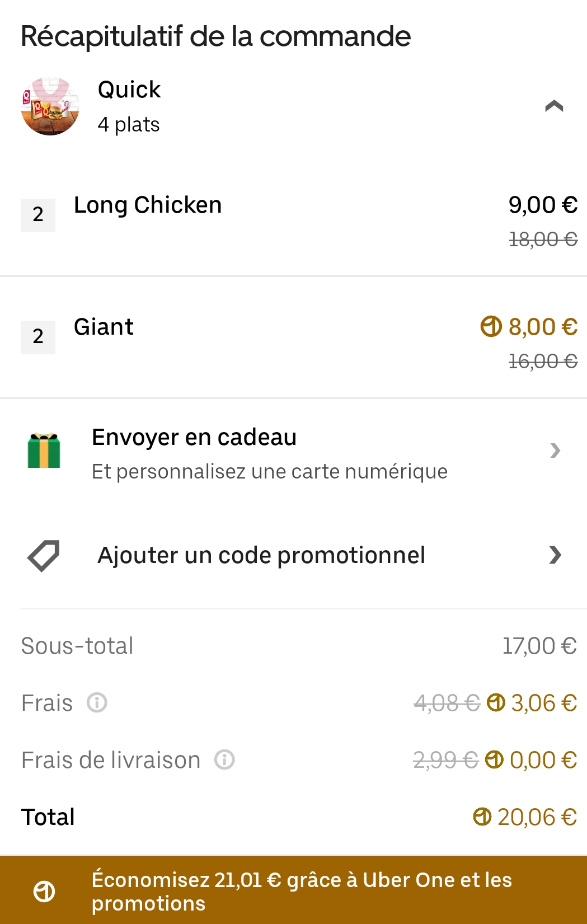
Task: Open Ajouter un code promotionnel chevron
Action: point(555,555)
